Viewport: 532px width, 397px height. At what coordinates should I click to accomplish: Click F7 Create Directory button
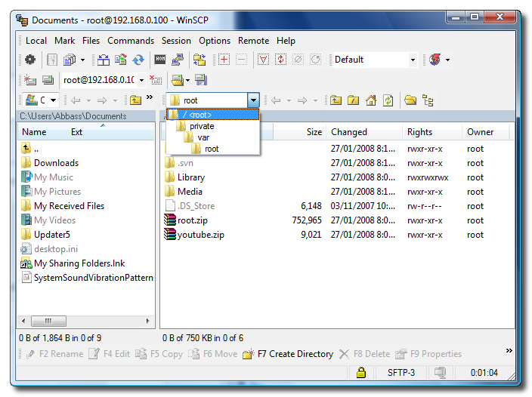coord(289,354)
